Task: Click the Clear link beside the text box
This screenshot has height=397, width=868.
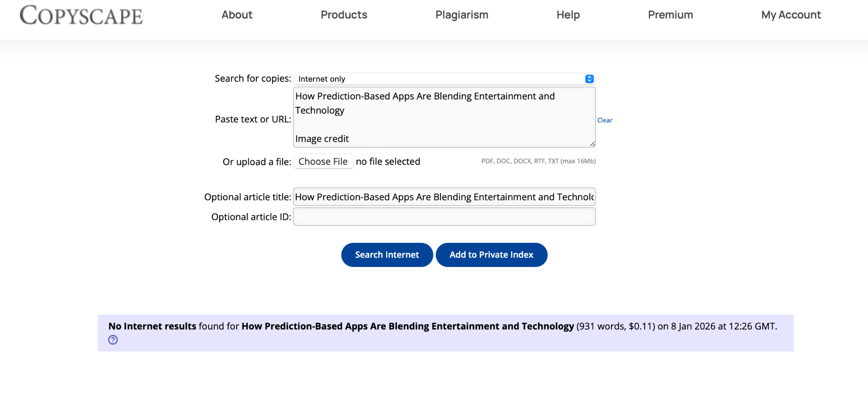Action: click(x=604, y=120)
